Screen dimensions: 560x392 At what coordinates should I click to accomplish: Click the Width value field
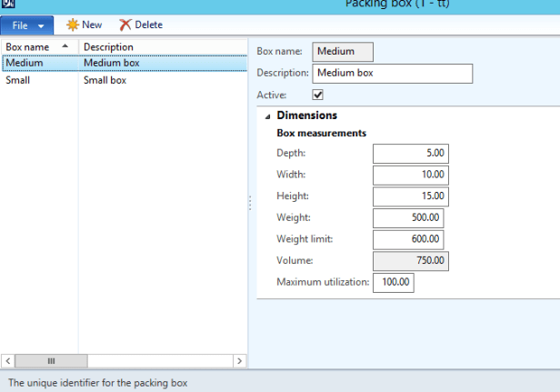[410, 175]
